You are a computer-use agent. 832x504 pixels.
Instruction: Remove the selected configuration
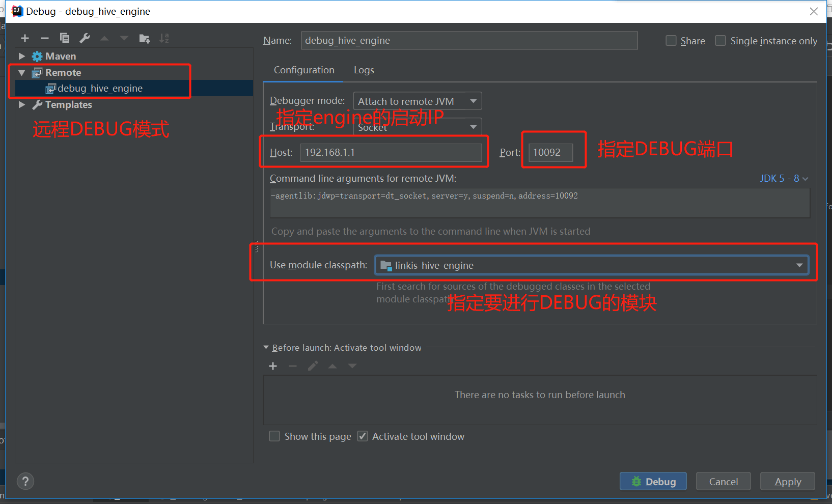point(45,38)
